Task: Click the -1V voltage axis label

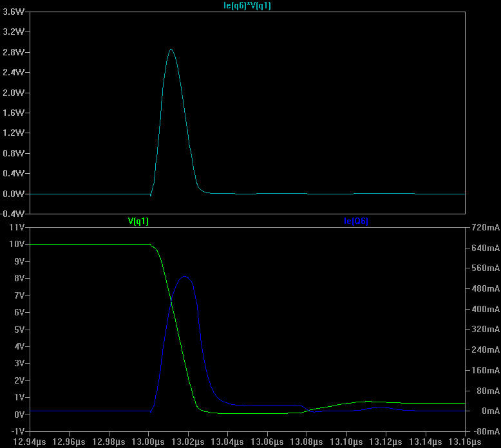Action: tap(18, 431)
